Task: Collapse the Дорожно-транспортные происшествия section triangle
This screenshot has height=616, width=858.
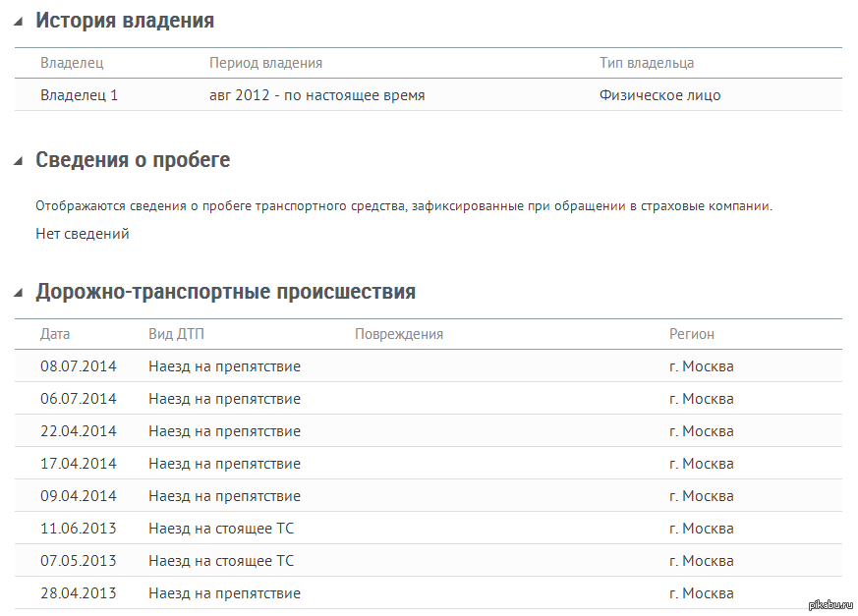Action: (19, 293)
